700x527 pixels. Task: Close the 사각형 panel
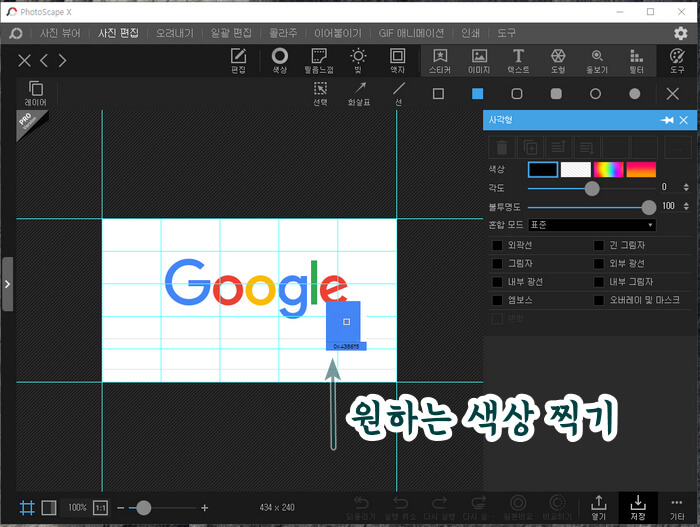tap(683, 120)
